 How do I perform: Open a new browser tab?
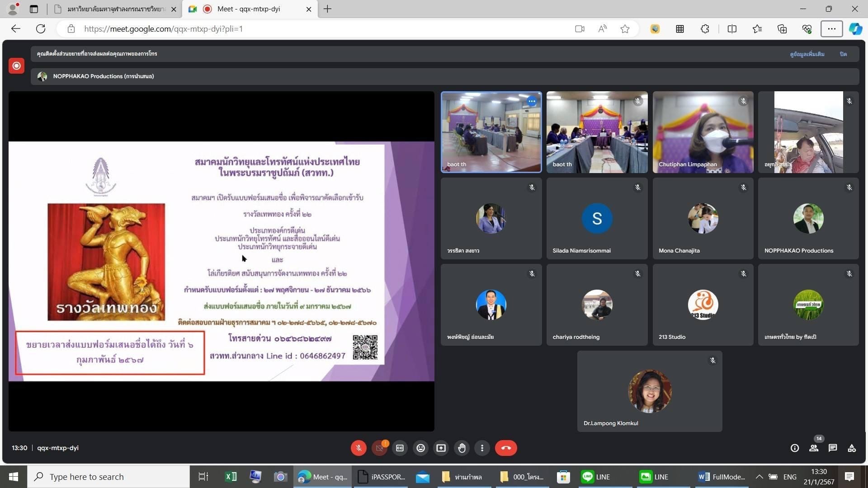point(328,9)
